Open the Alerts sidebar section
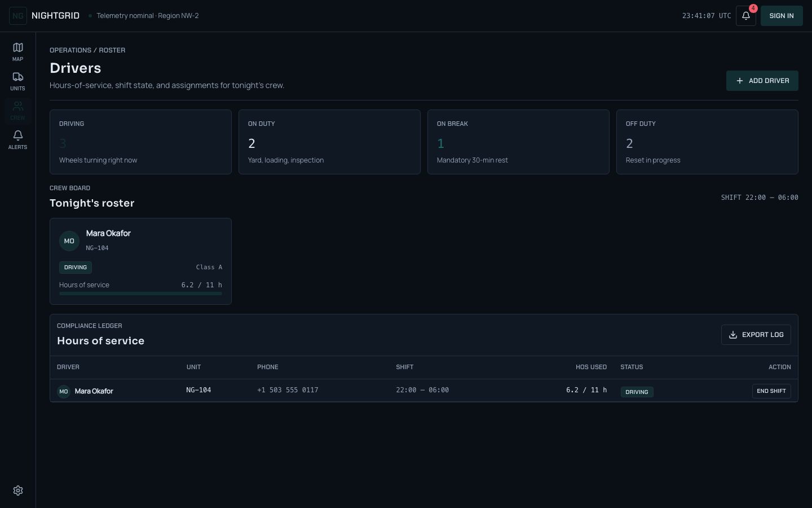The width and height of the screenshot is (812, 508). (x=18, y=140)
